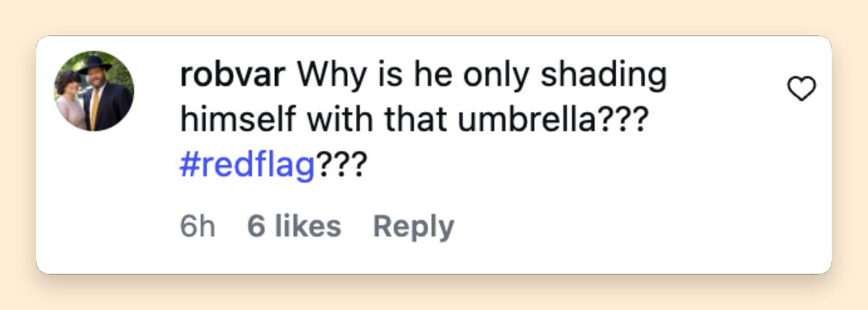Like the comment with the heart icon

(x=801, y=90)
